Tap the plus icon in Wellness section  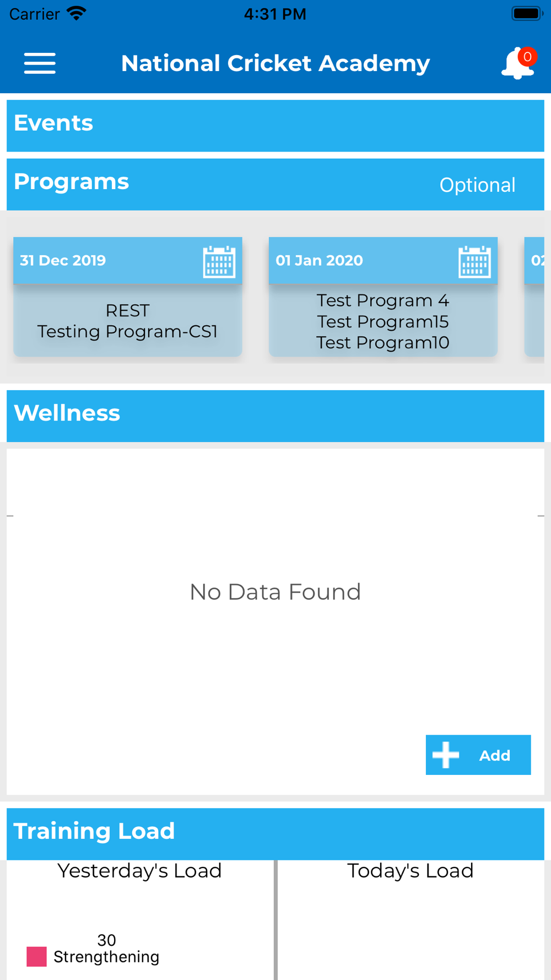[x=446, y=755]
